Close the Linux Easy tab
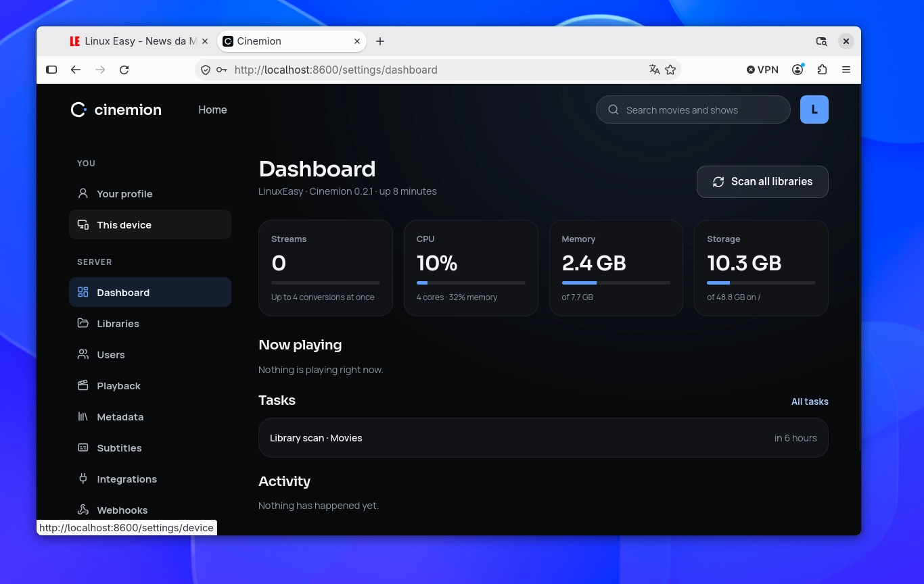 click(205, 41)
